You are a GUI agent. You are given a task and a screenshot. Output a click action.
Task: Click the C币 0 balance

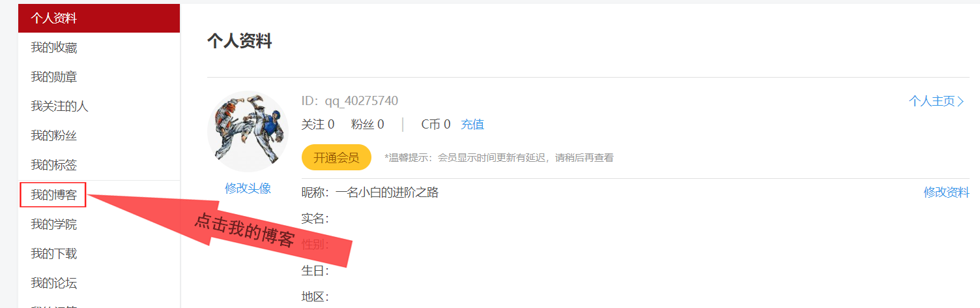[x=436, y=124]
